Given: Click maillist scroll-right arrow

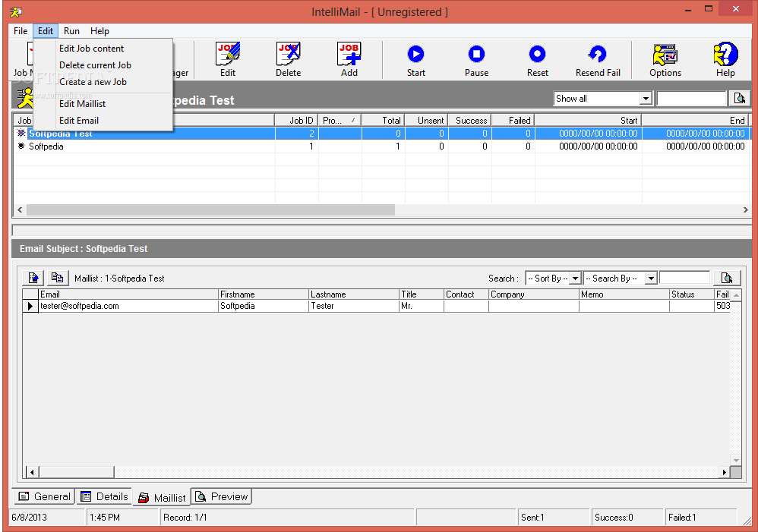Looking at the screenshot, I should (724, 472).
